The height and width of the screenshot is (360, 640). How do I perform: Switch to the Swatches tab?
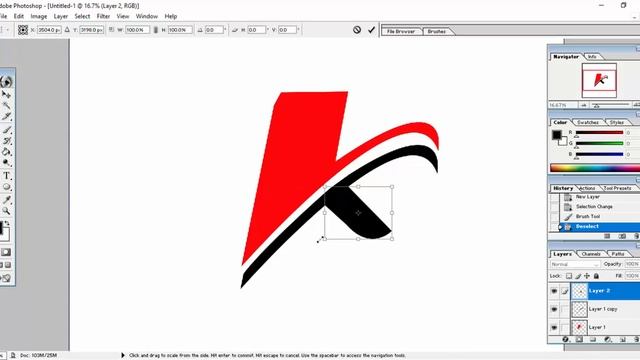click(x=588, y=122)
